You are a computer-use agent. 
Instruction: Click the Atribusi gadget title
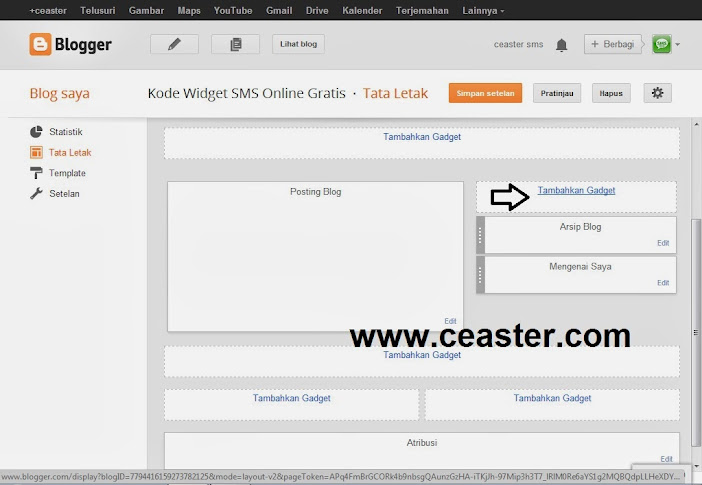coord(422,442)
